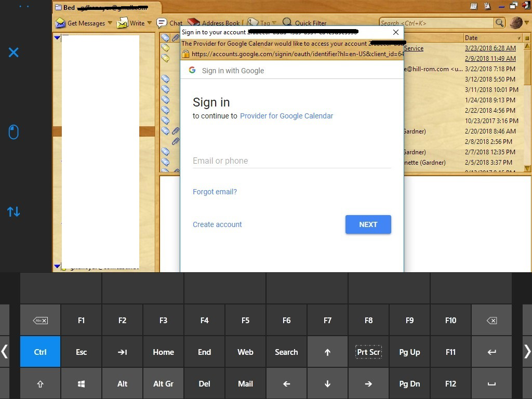Select message dated 10/23/2017 3:16 PM
532x399 pixels.
491,121
